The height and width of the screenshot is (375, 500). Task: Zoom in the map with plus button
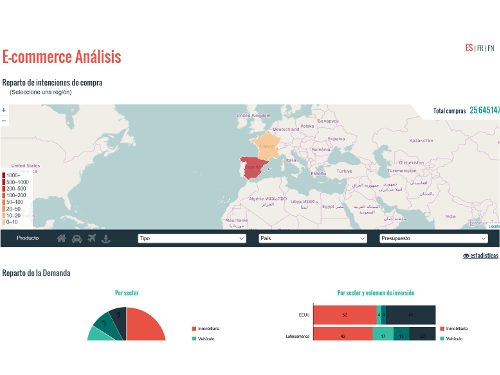click(x=4, y=110)
